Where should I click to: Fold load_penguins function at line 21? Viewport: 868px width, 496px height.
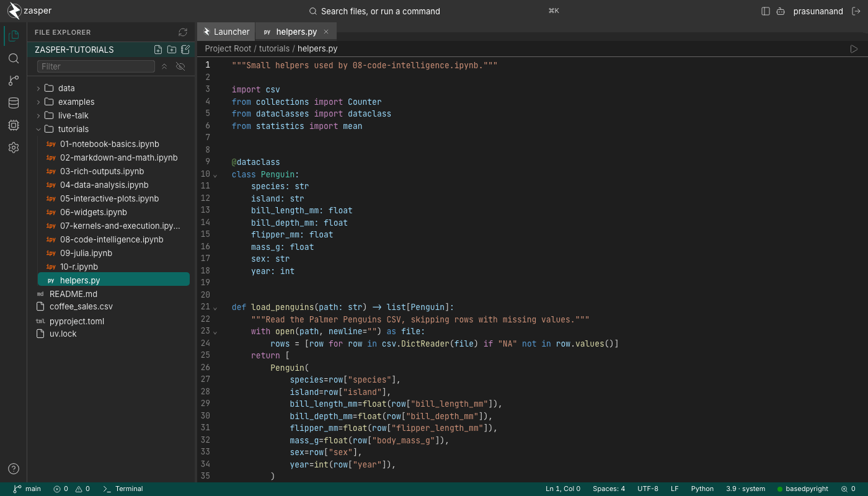pyautogui.click(x=215, y=308)
